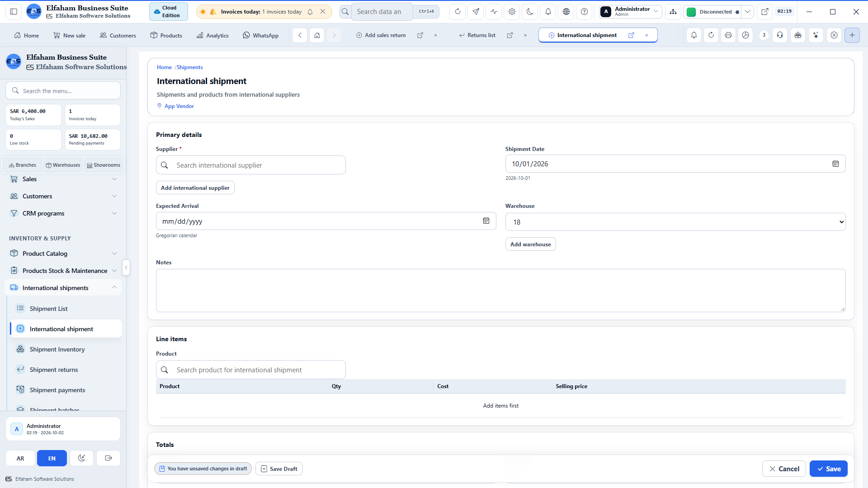Viewport: 868px width, 488px height.
Task: Expand the WhatsApp connection dropdown arrow
Action: click(x=748, y=12)
